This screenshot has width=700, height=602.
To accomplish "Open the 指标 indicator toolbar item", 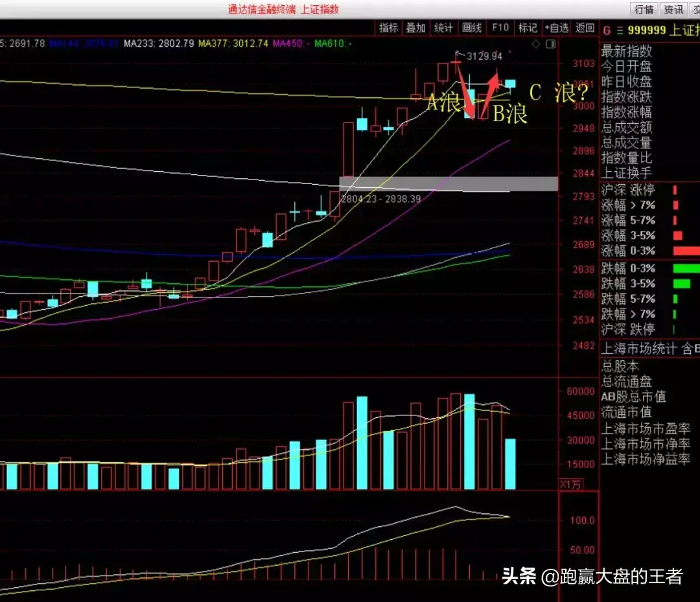I will tap(388, 28).
